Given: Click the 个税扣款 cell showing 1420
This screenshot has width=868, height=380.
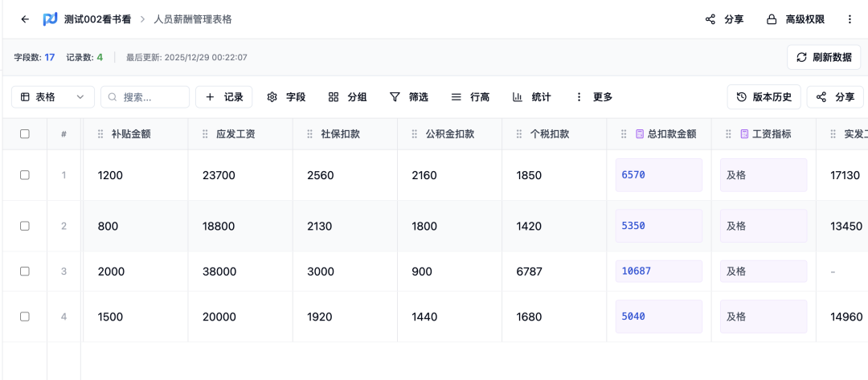Looking at the screenshot, I should 554,226.
